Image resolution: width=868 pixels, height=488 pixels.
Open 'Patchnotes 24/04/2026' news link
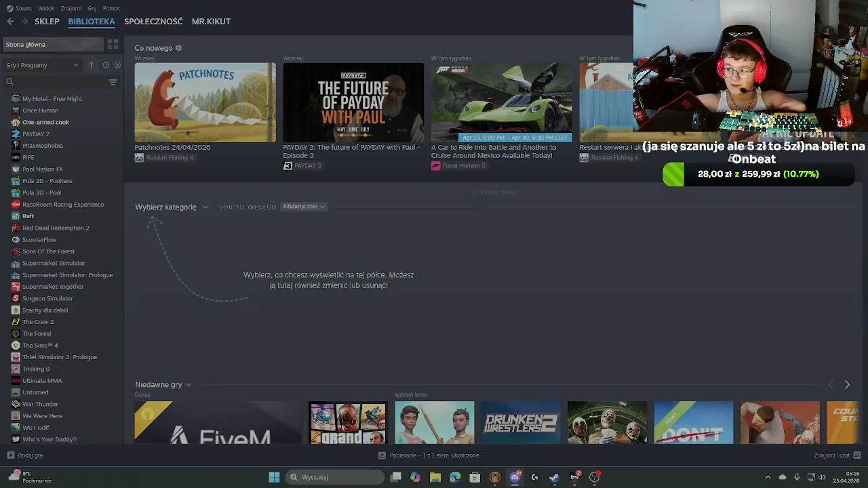(x=172, y=147)
